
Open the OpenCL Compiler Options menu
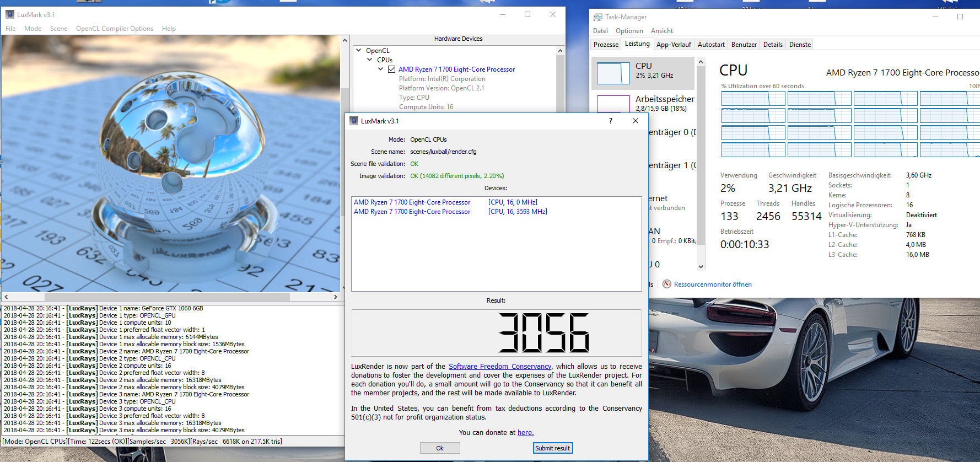[115, 29]
